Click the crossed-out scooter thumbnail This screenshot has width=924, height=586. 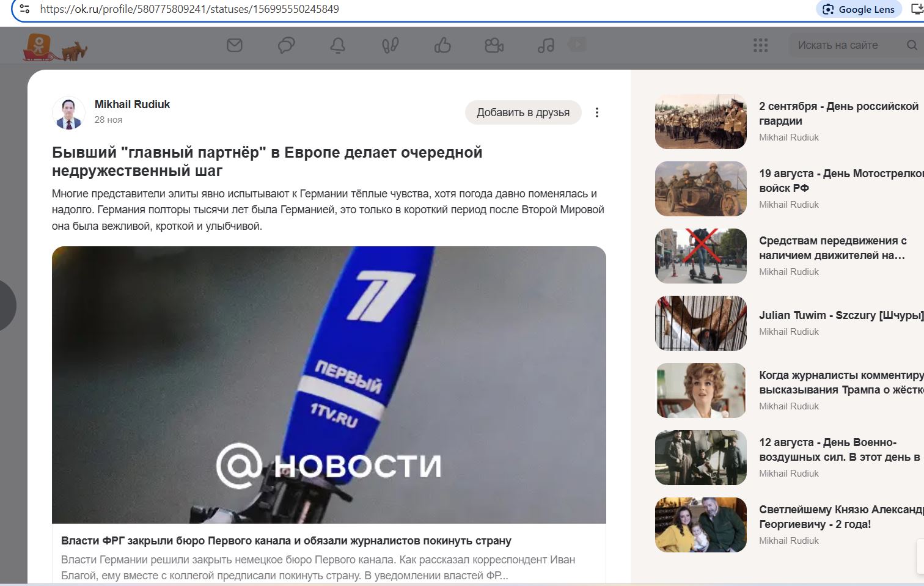click(701, 256)
